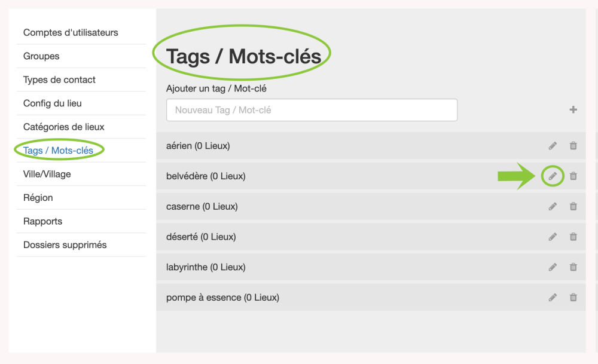598x364 pixels.
Task: Remove the belvédère tag via trash icon
Action: [573, 176]
